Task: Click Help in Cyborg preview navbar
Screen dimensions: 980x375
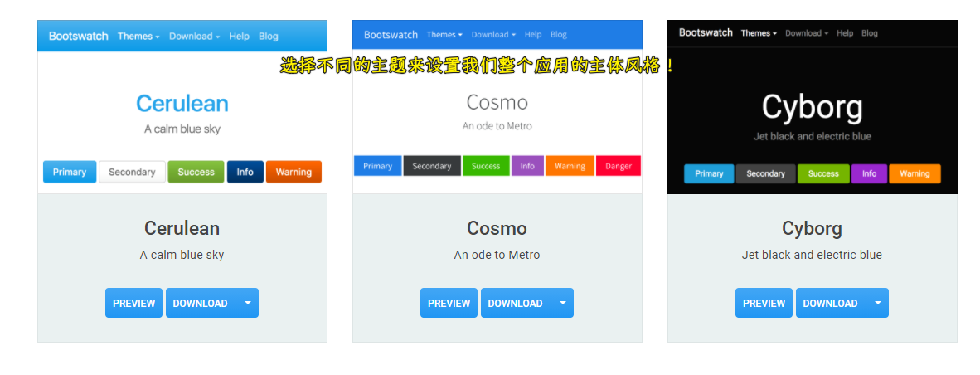Action: tap(845, 33)
